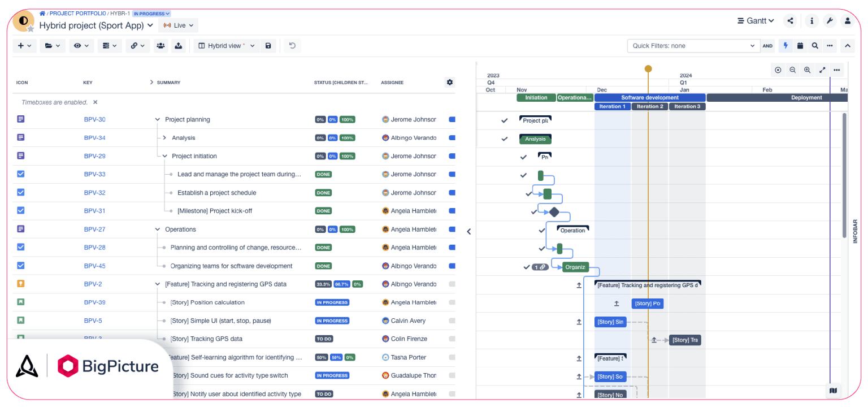Open the IN PROGRESS status dropdown
Image resolution: width=868 pixels, height=407 pixels.
coord(151,14)
